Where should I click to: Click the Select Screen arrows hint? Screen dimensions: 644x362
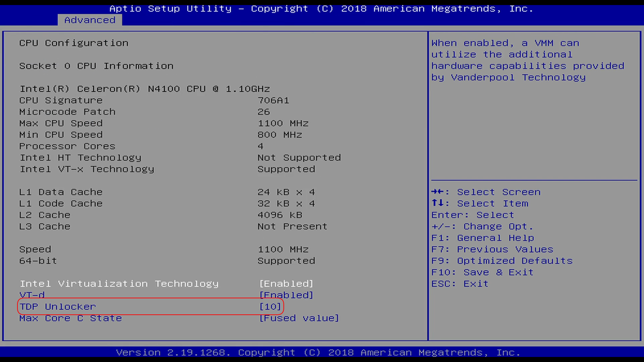[486, 192]
